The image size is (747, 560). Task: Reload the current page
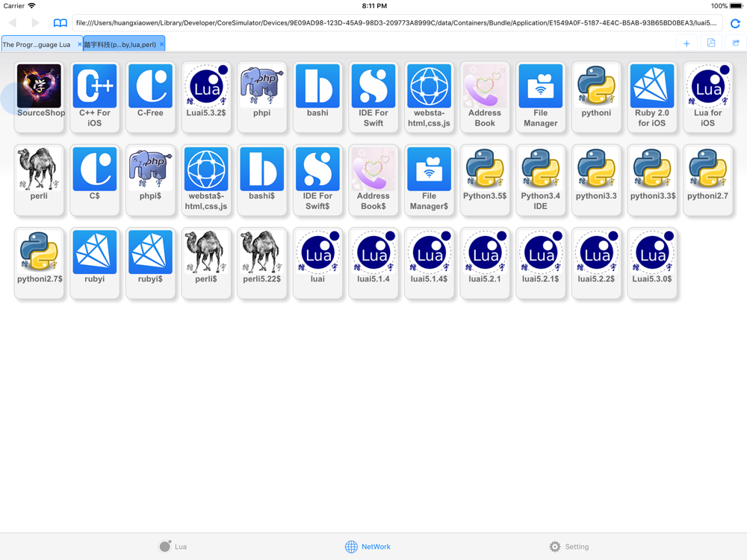click(x=735, y=23)
